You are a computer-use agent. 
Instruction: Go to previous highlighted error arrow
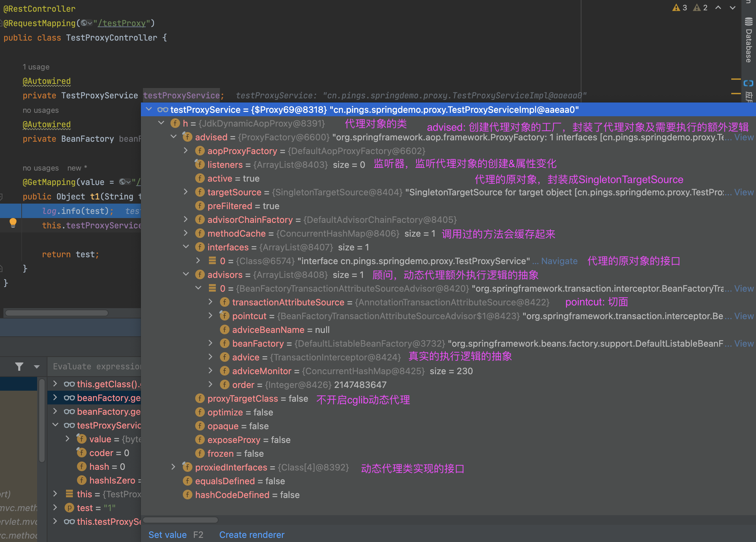tap(718, 8)
